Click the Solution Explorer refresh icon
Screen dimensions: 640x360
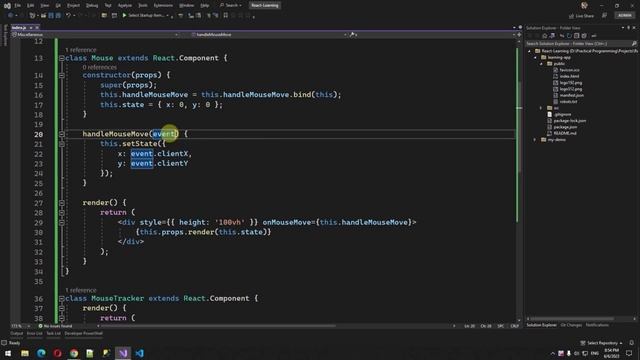pyautogui.click(x=569, y=36)
